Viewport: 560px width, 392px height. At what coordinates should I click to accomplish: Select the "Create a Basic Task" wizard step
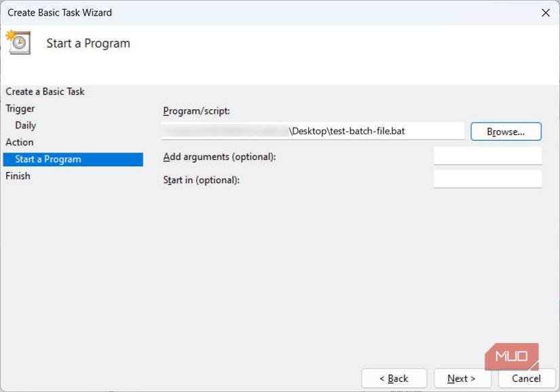click(44, 91)
